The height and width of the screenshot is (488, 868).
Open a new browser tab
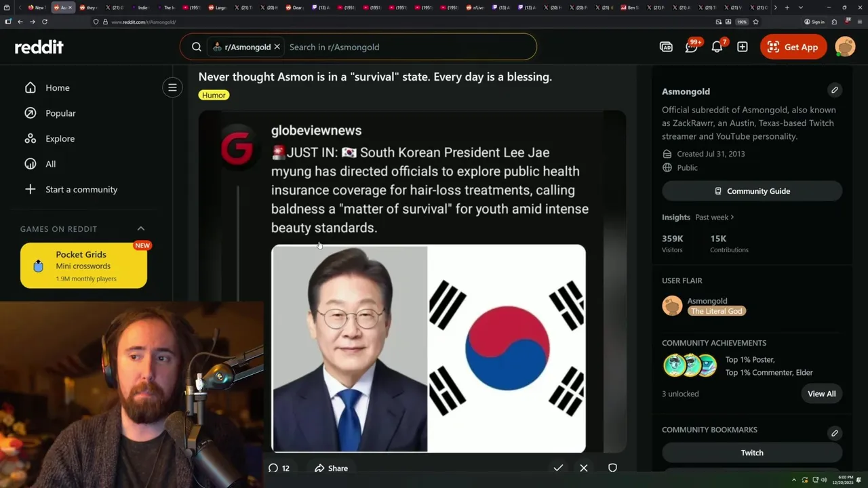pyautogui.click(x=787, y=7)
